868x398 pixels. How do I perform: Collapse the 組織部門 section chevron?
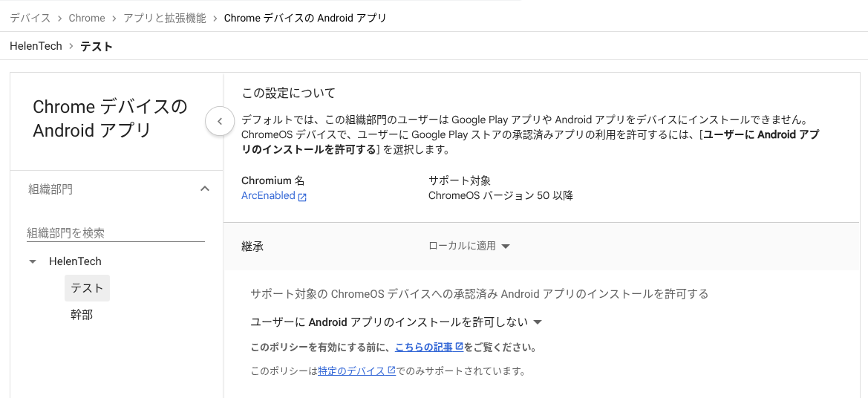click(x=205, y=189)
